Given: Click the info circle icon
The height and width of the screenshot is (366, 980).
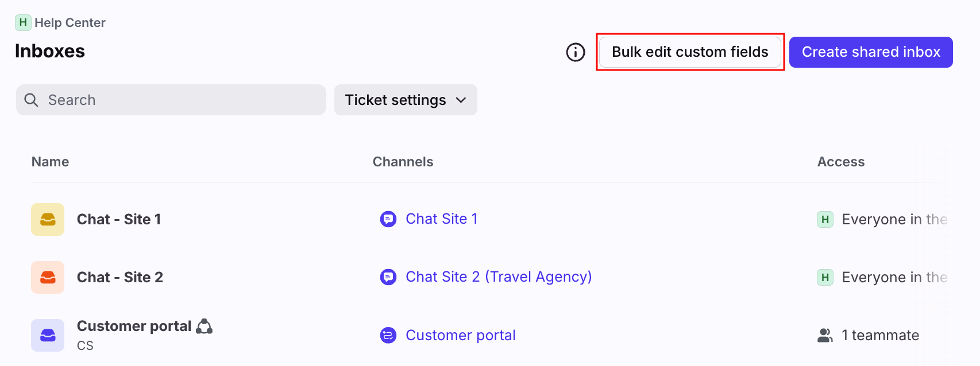Looking at the screenshot, I should [575, 52].
